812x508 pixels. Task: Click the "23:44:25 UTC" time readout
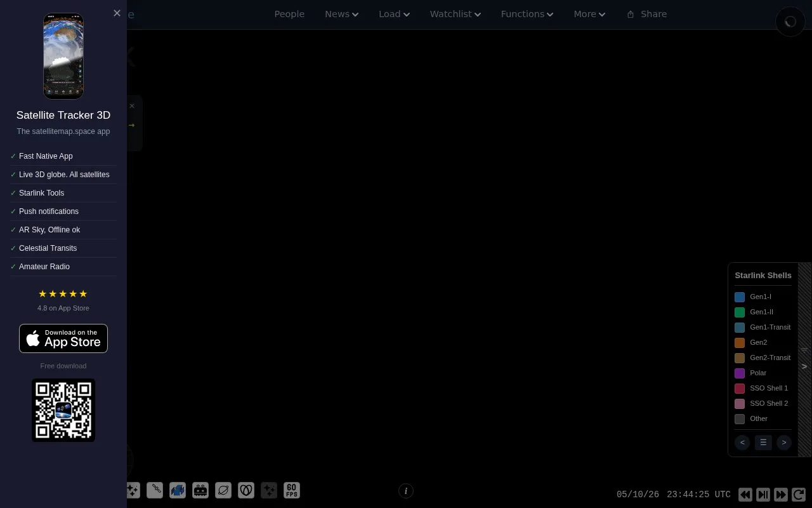pyautogui.click(x=698, y=494)
